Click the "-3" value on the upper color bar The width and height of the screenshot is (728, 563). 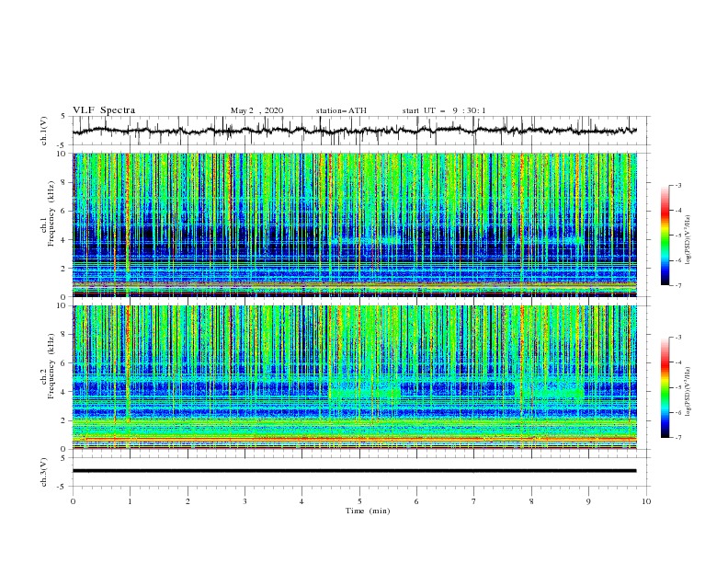(677, 185)
